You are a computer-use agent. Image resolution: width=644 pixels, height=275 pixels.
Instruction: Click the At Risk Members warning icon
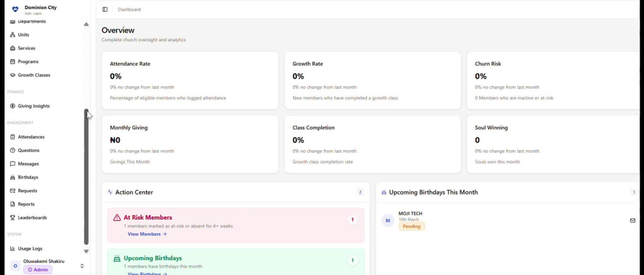point(117,218)
